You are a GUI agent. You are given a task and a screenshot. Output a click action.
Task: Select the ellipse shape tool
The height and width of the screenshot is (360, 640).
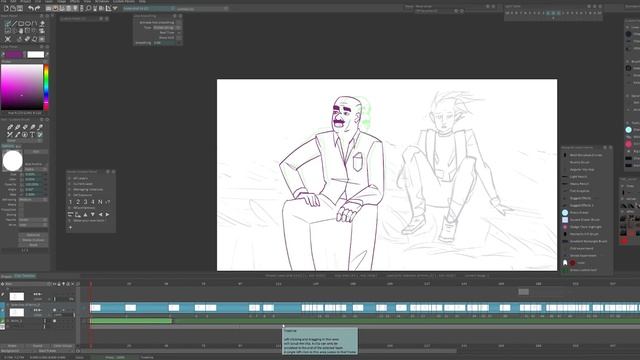click(x=28, y=24)
